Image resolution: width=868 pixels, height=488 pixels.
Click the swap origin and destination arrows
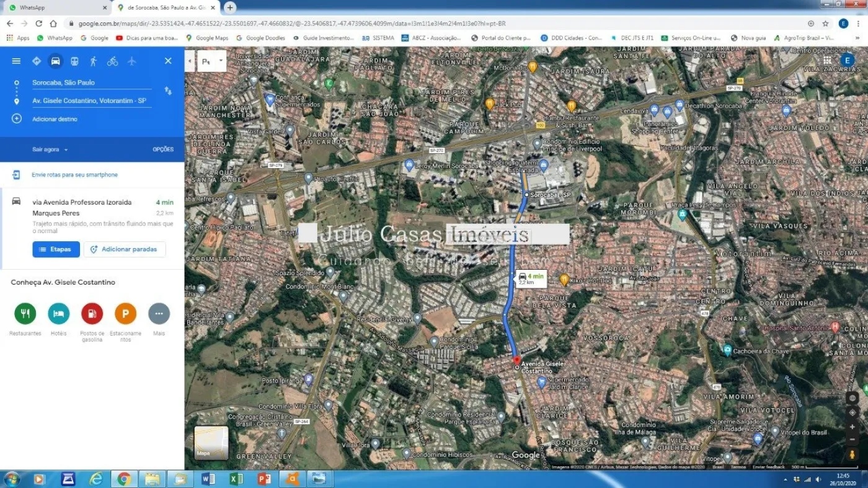click(168, 91)
